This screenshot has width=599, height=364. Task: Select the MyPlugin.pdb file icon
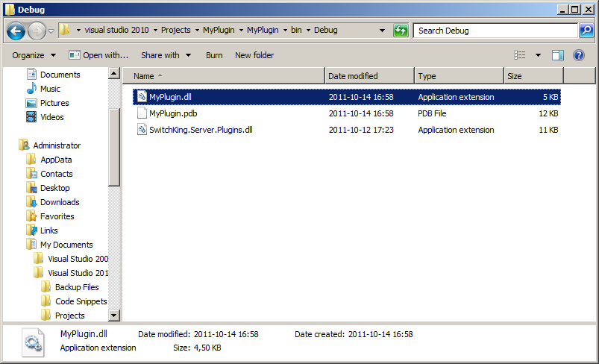tap(142, 113)
